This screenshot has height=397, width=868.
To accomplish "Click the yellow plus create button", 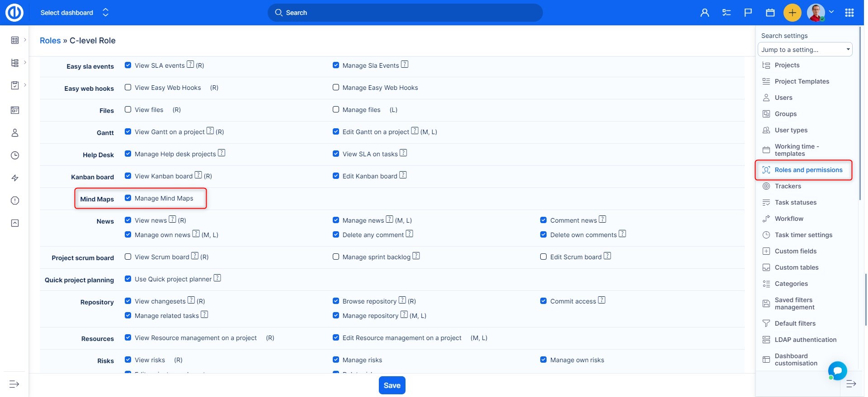I will tap(792, 13).
